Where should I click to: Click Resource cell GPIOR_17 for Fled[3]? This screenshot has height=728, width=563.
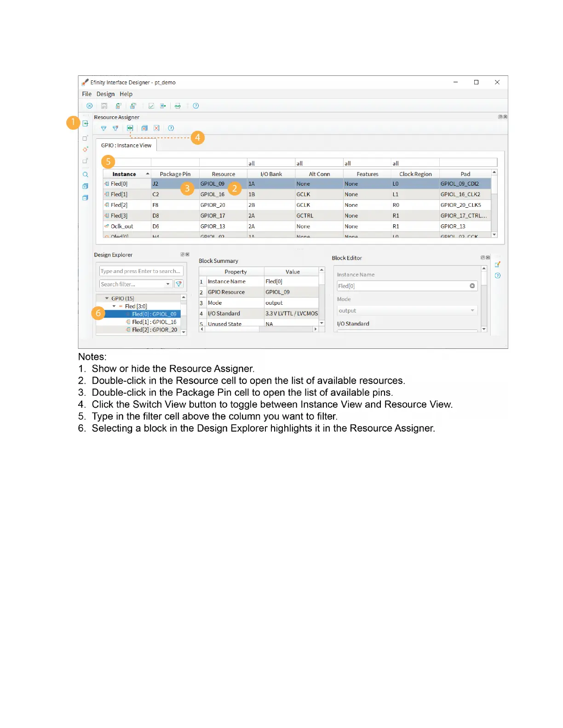pos(224,216)
